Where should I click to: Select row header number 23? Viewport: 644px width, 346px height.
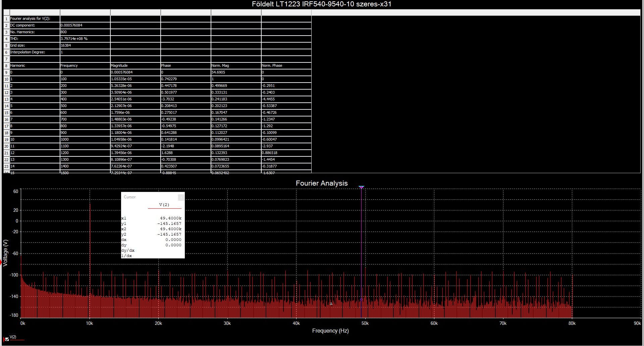click(x=6, y=166)
